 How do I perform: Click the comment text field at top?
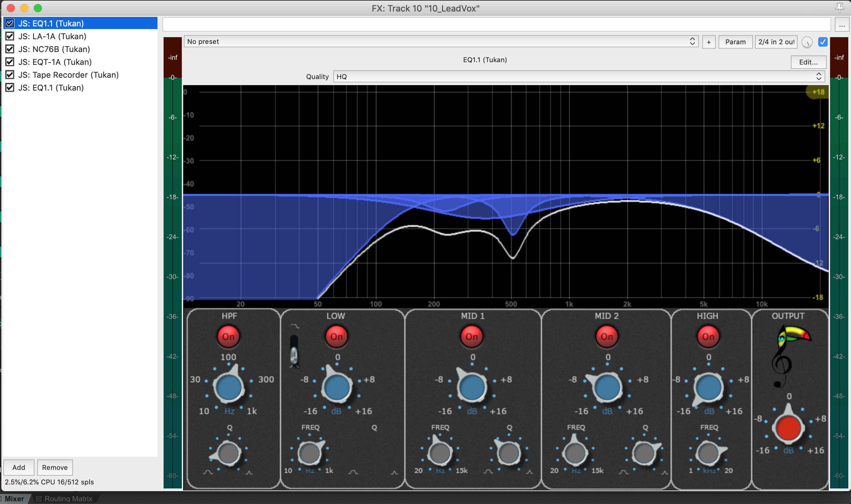coord(496,24)
